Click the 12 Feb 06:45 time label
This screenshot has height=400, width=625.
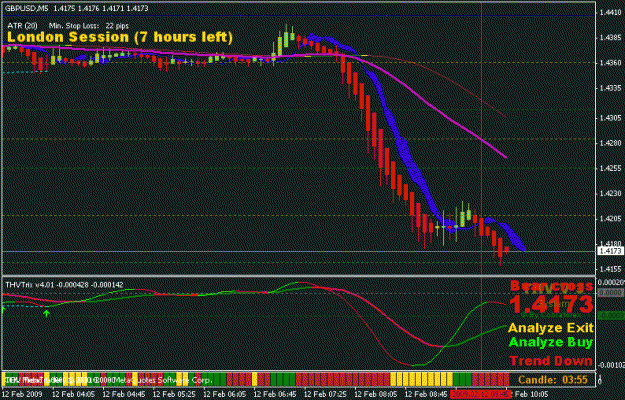pyautogui.click(x=275, y=394)
